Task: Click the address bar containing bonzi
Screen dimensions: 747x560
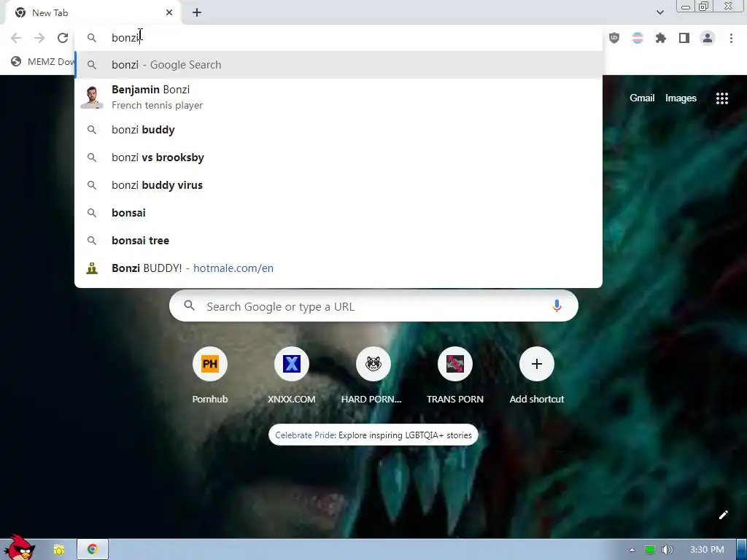Action: pos(338,38)
